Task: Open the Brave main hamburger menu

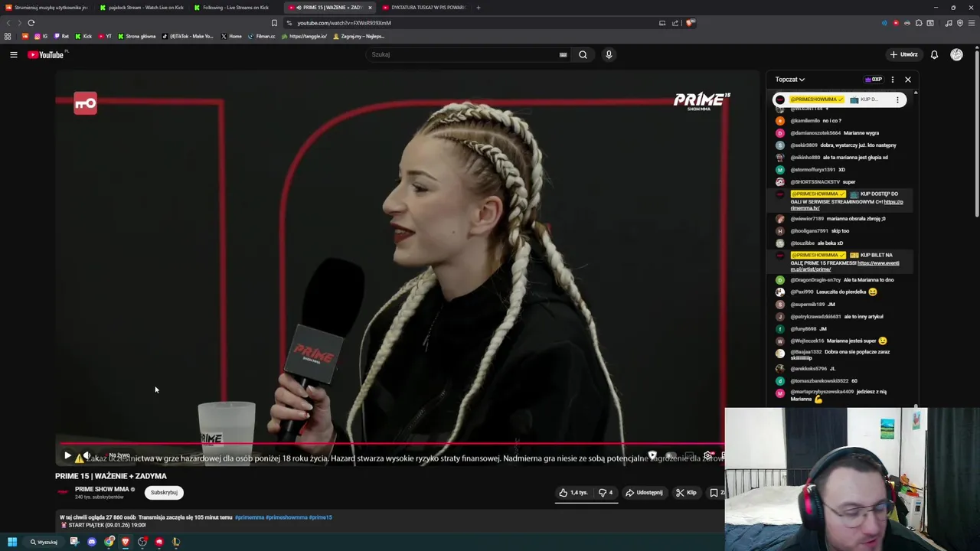Action: point(972,23)
